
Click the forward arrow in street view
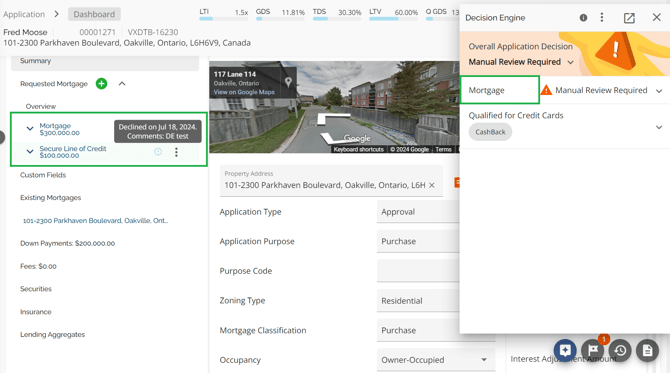coord(334,119)
